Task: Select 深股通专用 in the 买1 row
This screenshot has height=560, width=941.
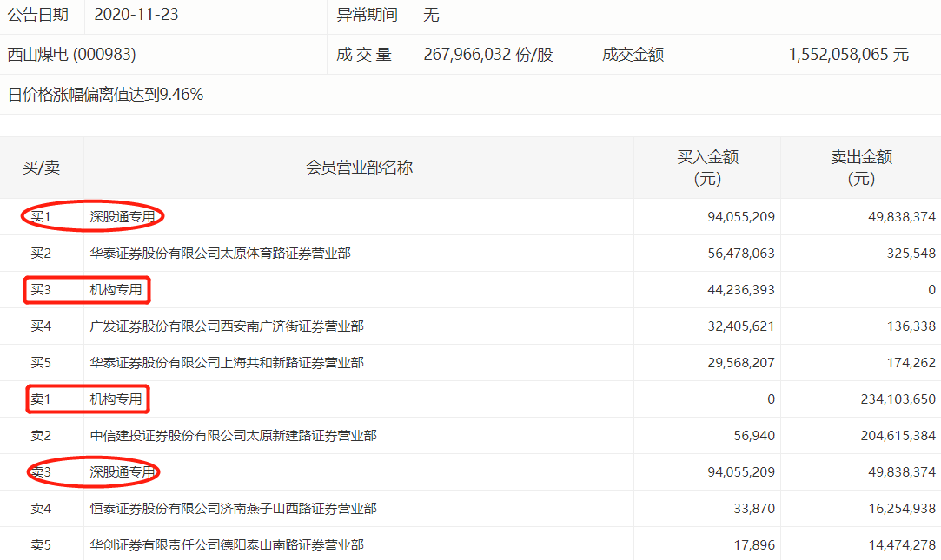Action: [x=123, y=216]
